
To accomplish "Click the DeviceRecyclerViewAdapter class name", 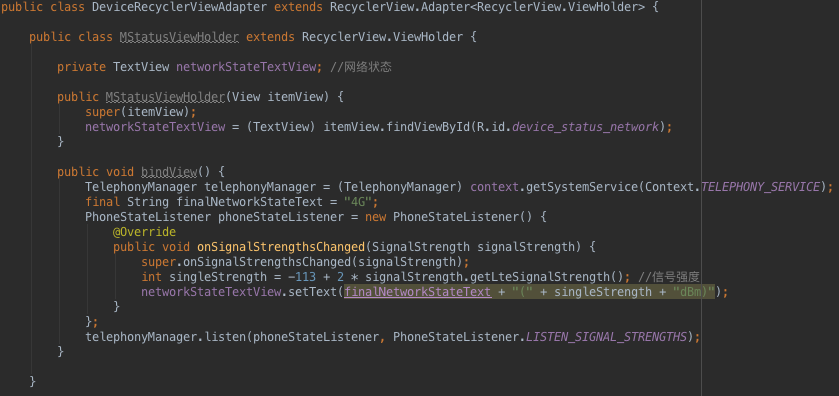I will (179, 7).
